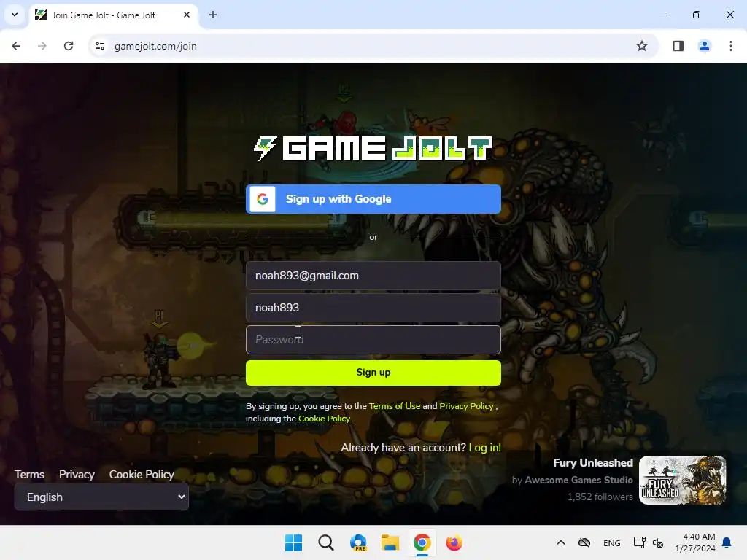The width and height of the screenshot is (747, 560).
Task: Open Privacy footer link
Action: tap(77, 474)
